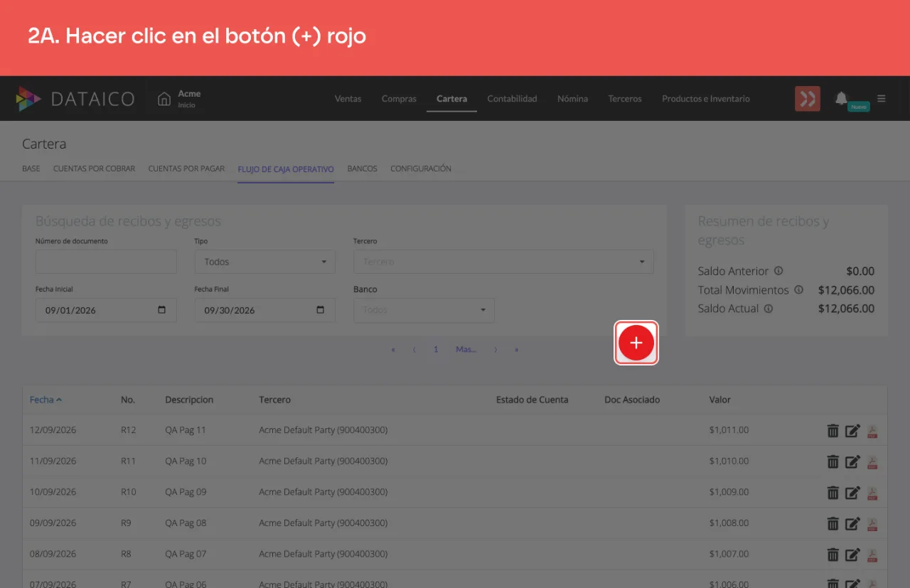Go to last page of results

(x=517, y=350)
